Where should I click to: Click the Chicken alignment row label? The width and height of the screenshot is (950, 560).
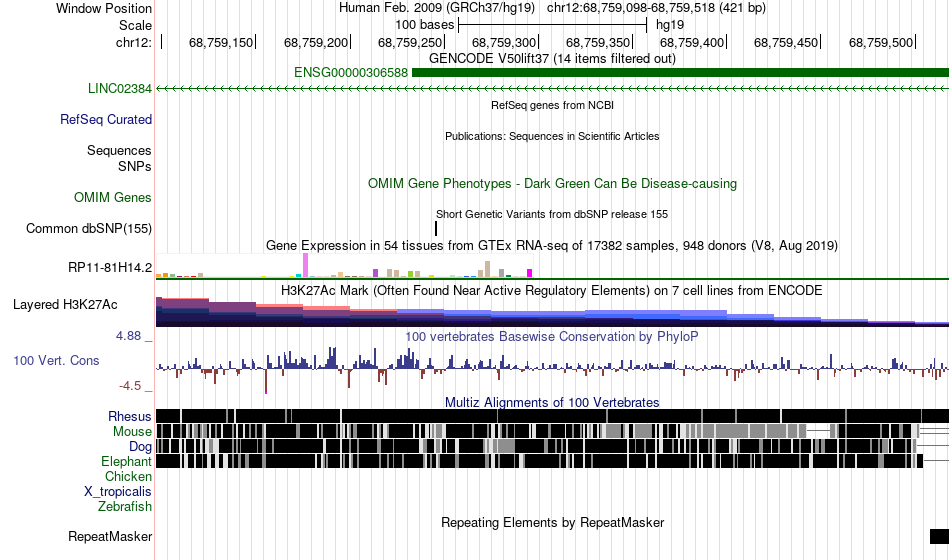[128, 476]
